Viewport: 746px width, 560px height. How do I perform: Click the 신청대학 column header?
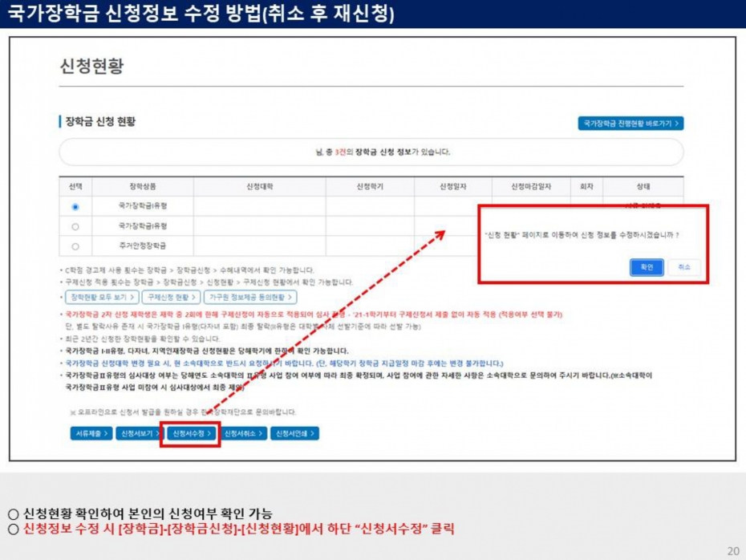pos(260,186)
